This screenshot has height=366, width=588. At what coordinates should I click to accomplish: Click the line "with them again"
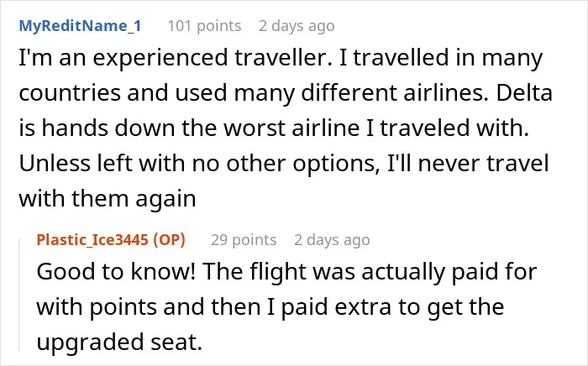coord(108,199)
